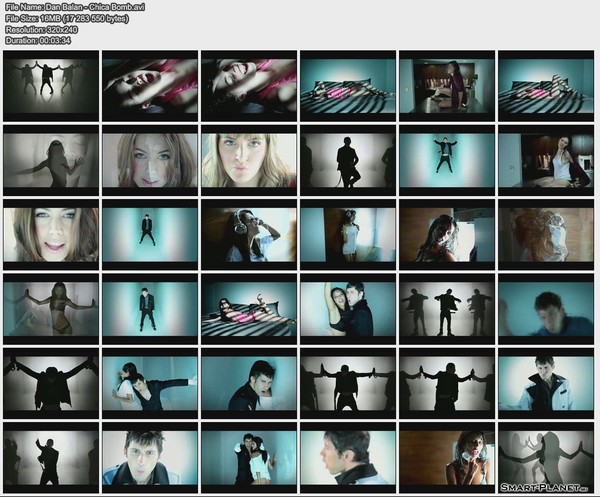Screen dimensions: 600x497
Task: Click the 'File Size: 16MB (17 283 550 bytes)' line
Action: (67, 18)
